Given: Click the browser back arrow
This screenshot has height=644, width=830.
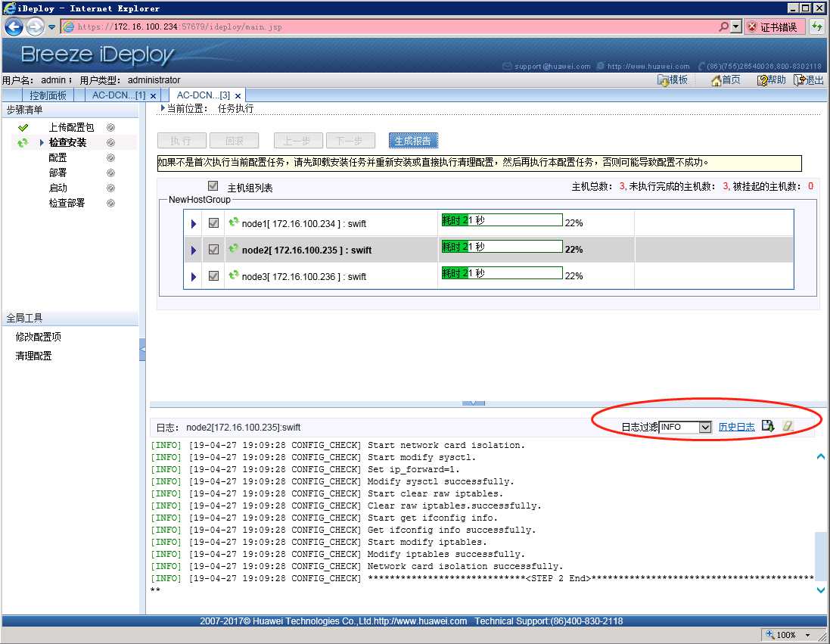Looking at the screenshot, I should [x=14, y=26].
